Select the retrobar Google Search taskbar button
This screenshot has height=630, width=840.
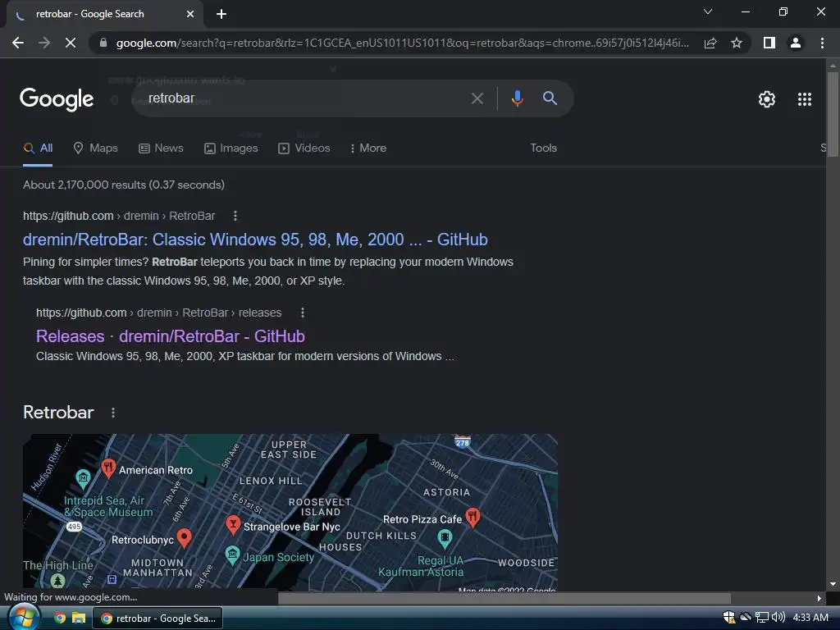pyautogui.click(x=158, y=619)
